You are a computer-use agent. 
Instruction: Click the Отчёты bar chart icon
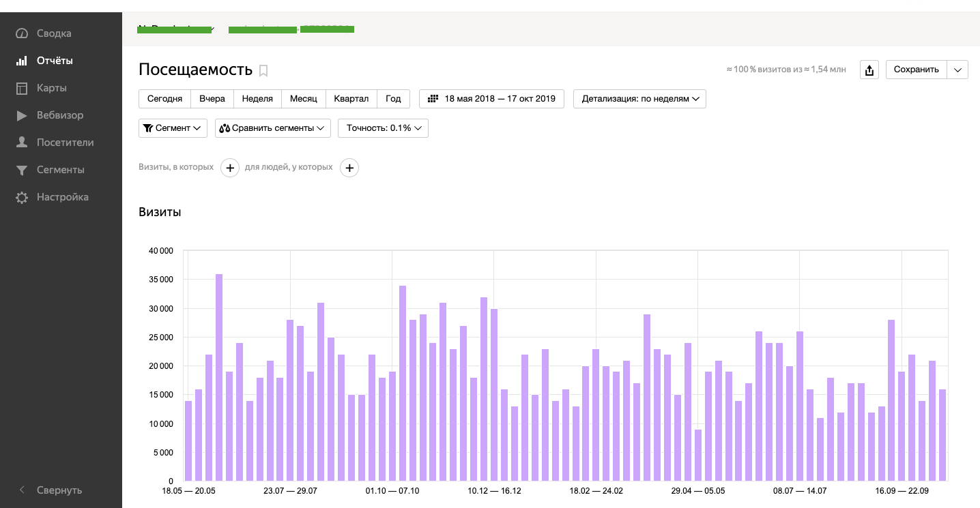tap(22, 61)
